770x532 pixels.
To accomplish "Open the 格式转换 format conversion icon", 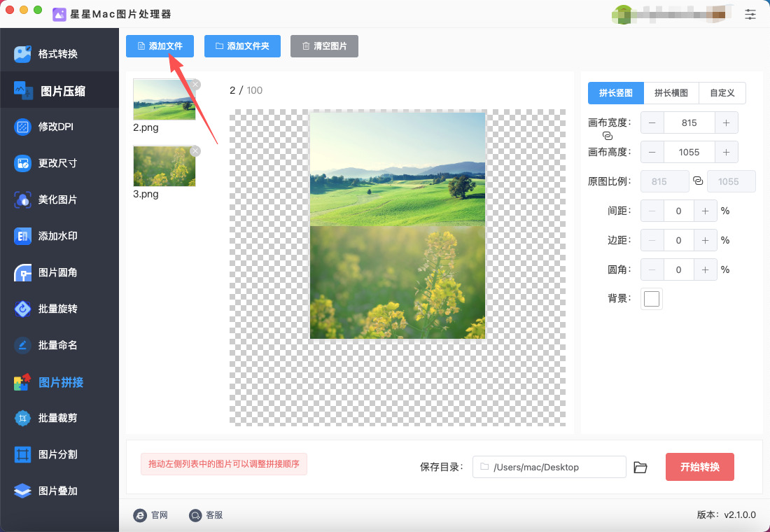I will pos(22,53).
